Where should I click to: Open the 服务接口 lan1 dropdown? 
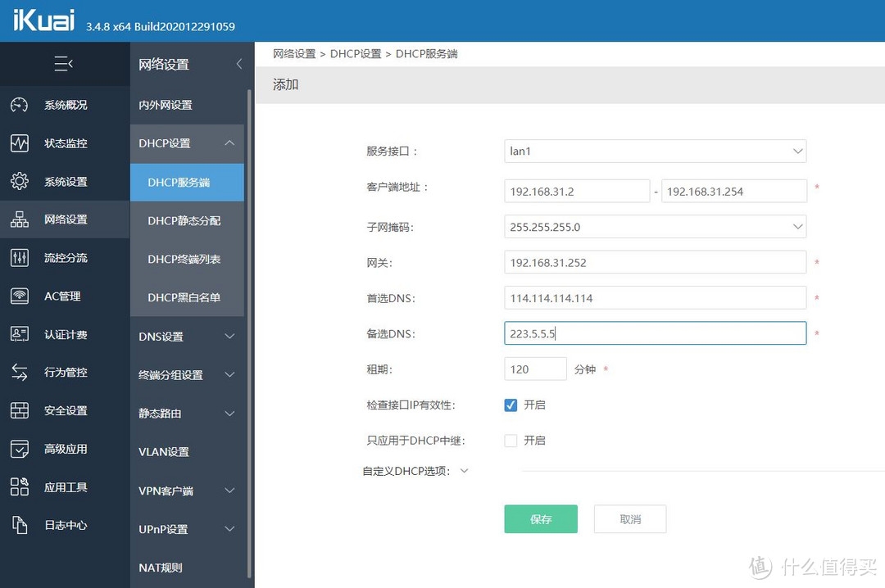coord(655,152)
